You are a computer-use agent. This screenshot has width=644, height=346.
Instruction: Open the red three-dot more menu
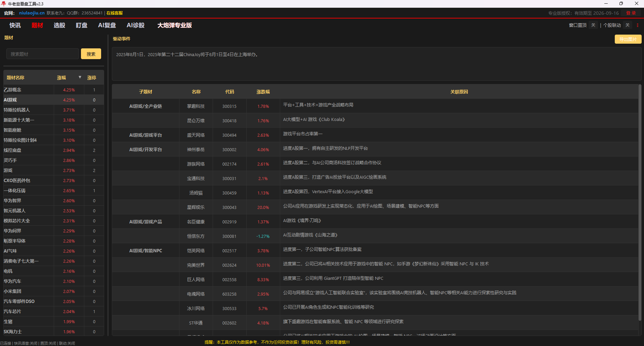click(637, 25)
